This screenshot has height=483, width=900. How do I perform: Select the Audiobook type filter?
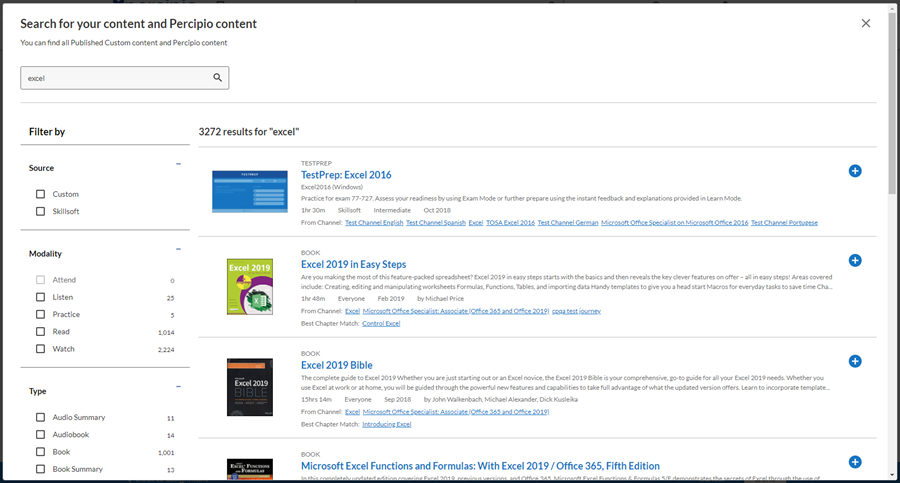40,435
